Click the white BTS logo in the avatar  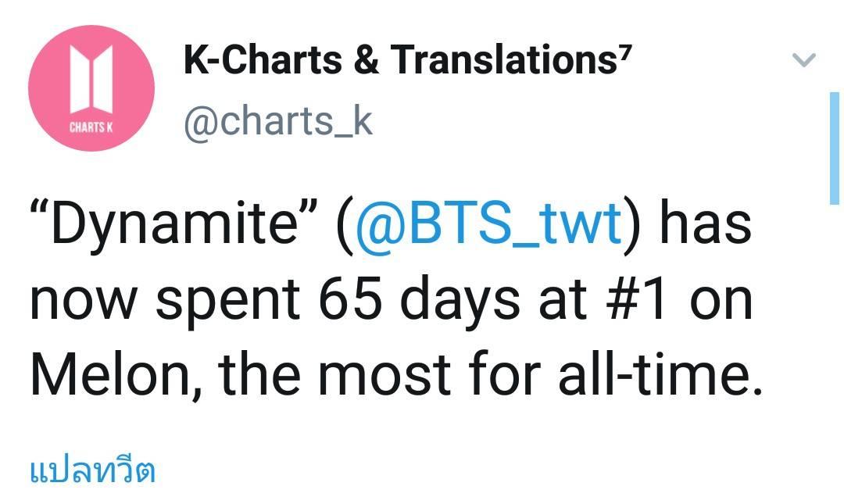pyautogui.click(x=91, y=79)
